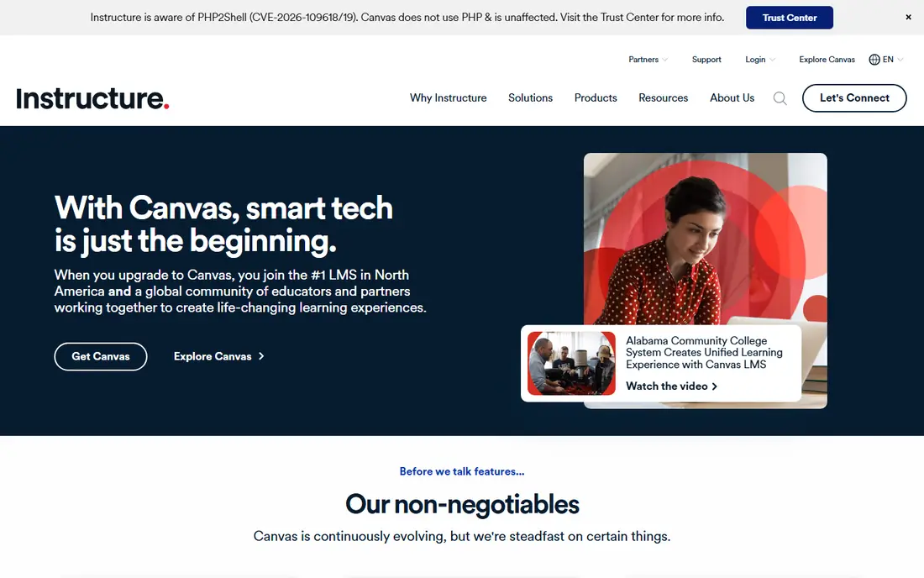924x578 pixels.
Task: Open the Products menu
Action: (x=596, y=97)
